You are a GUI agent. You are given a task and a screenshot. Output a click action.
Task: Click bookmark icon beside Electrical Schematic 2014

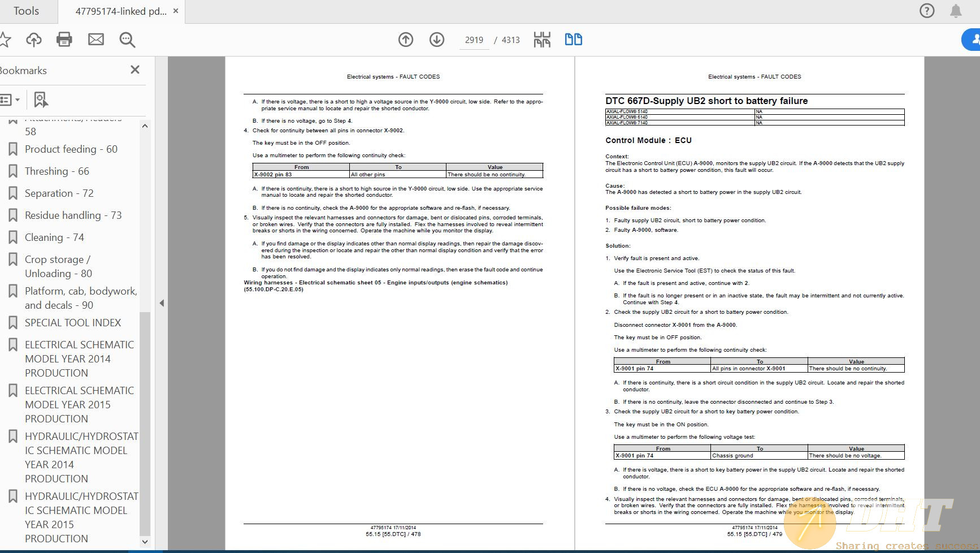[x=12, y=345]
